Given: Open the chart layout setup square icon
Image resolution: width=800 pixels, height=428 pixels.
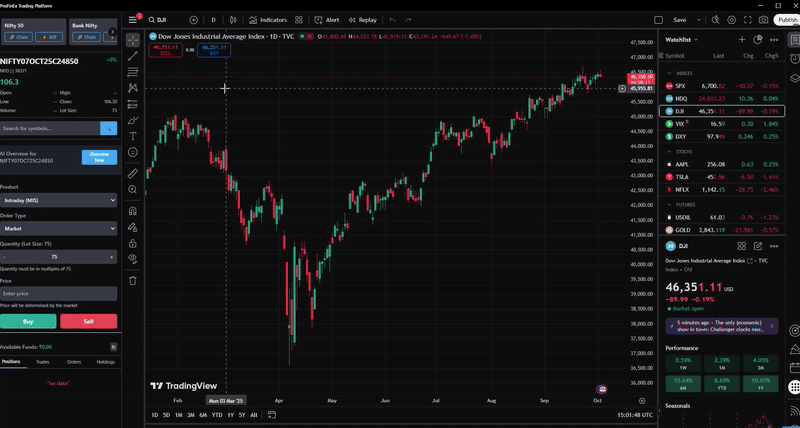Looking at the screenshot, I should 659,20.
